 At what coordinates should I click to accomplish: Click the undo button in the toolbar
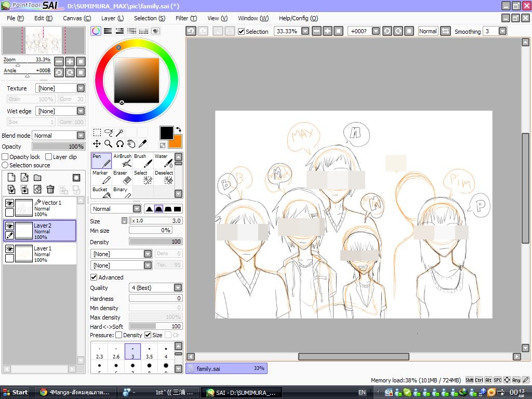tap(191, 31)
